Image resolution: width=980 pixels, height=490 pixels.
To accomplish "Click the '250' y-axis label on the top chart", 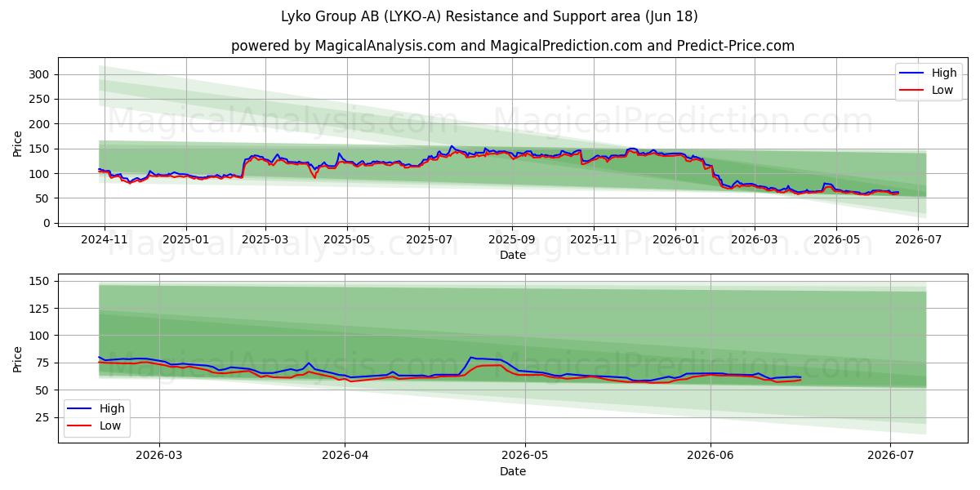I will [40, 99].
